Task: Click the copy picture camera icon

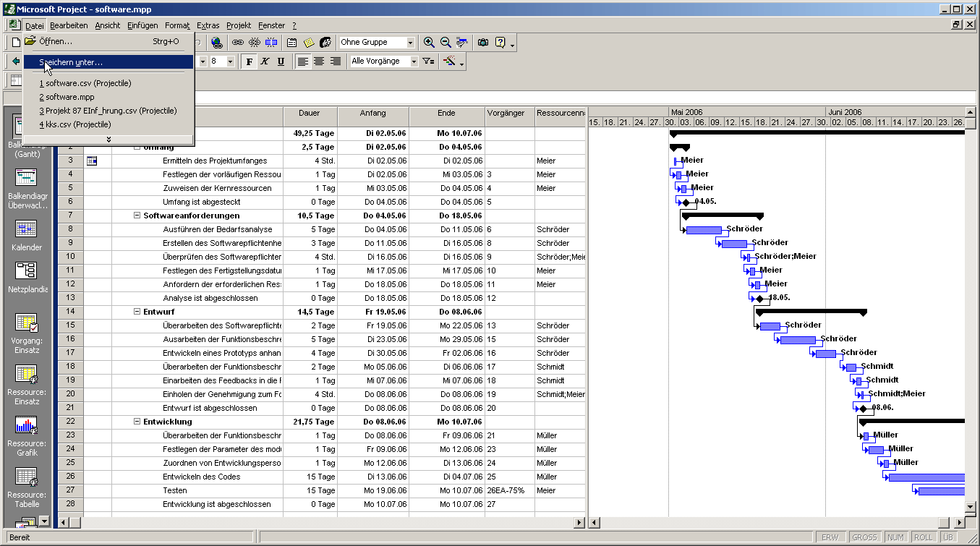Action: (482, 43)
